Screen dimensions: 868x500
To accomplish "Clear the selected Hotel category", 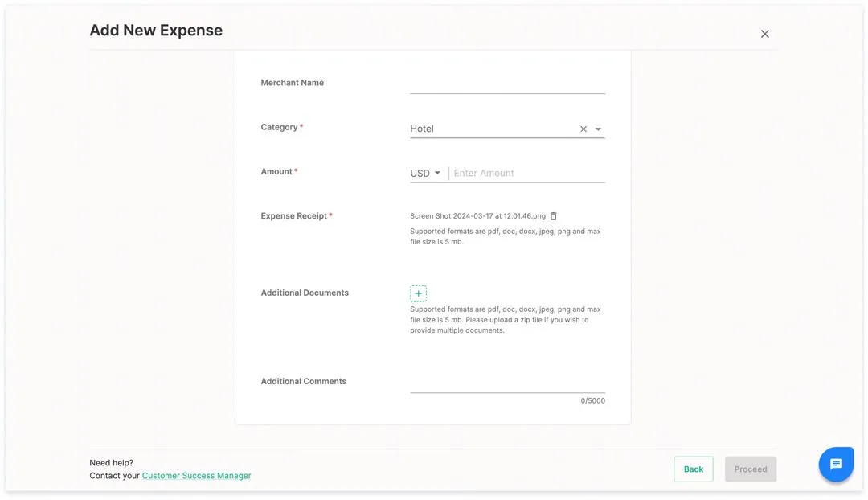I will (583, 129).
